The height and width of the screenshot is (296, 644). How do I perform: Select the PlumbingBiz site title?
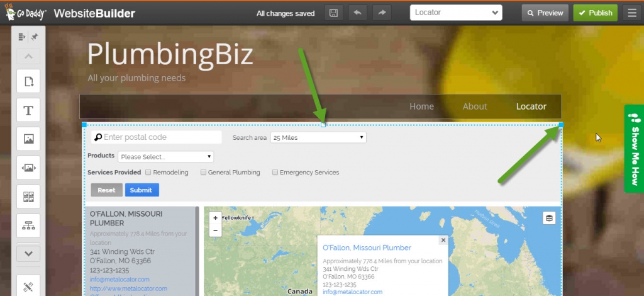click(x=170, y=55)
